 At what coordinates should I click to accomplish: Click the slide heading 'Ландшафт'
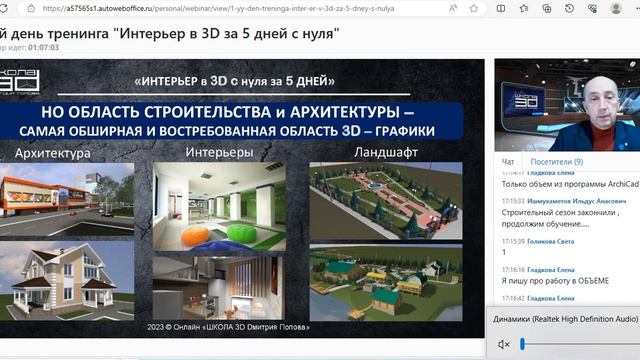pos(386,152)
